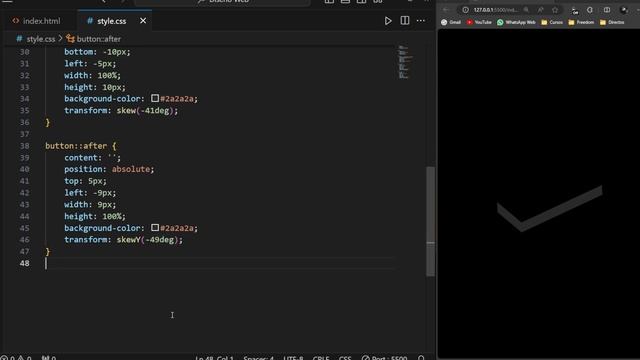The height and width of the screenshot is (360, 640).
Task: Change indentation via Spaces: 4
Action: (x=259, y=358)
